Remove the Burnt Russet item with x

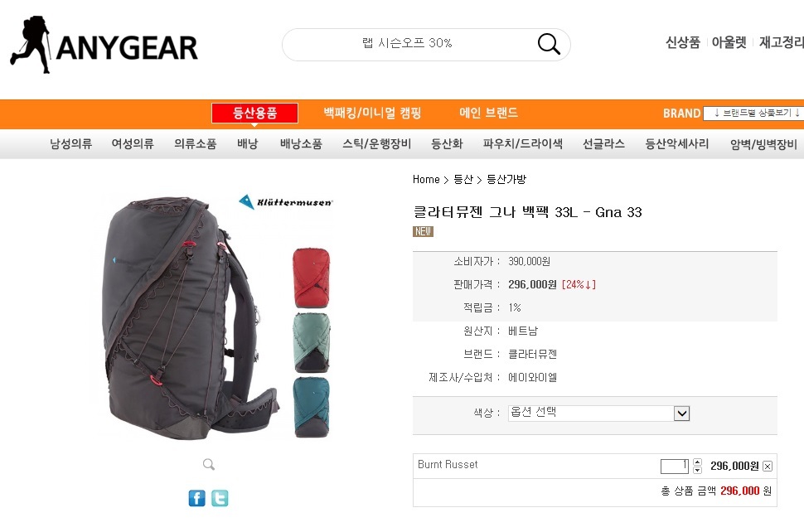767,466
